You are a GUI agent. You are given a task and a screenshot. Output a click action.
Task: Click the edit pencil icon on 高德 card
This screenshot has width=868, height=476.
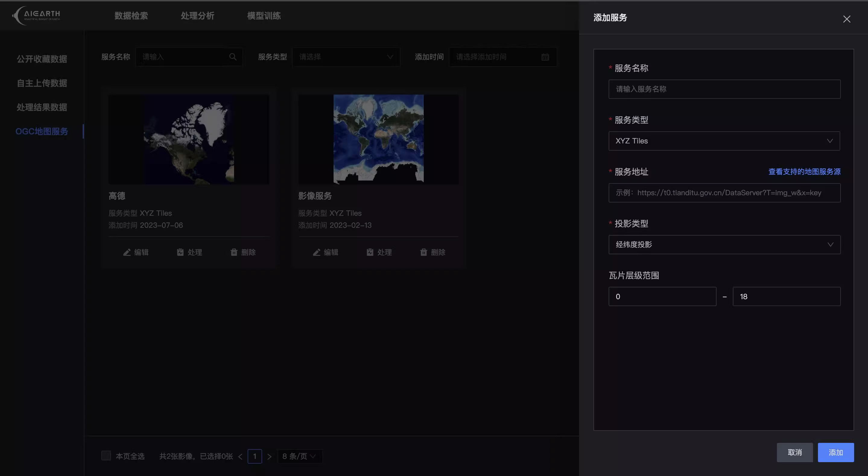coord(127,252)
